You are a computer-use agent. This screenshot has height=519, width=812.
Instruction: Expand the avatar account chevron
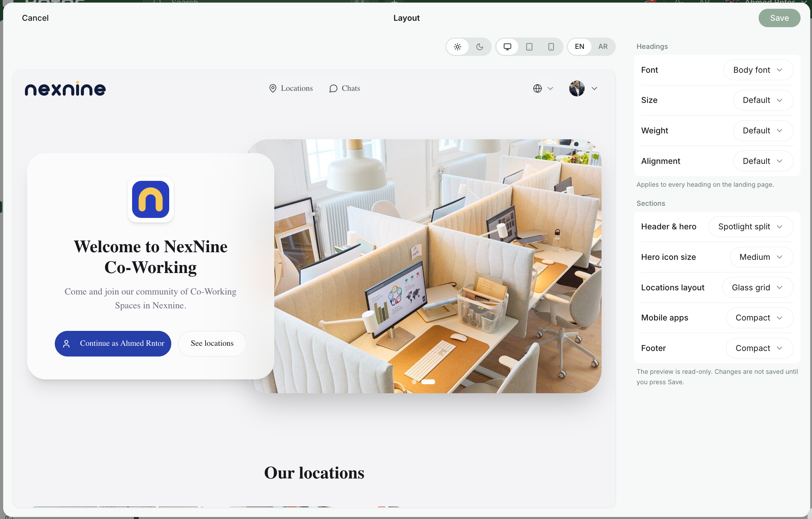click(x=594, y=89)
